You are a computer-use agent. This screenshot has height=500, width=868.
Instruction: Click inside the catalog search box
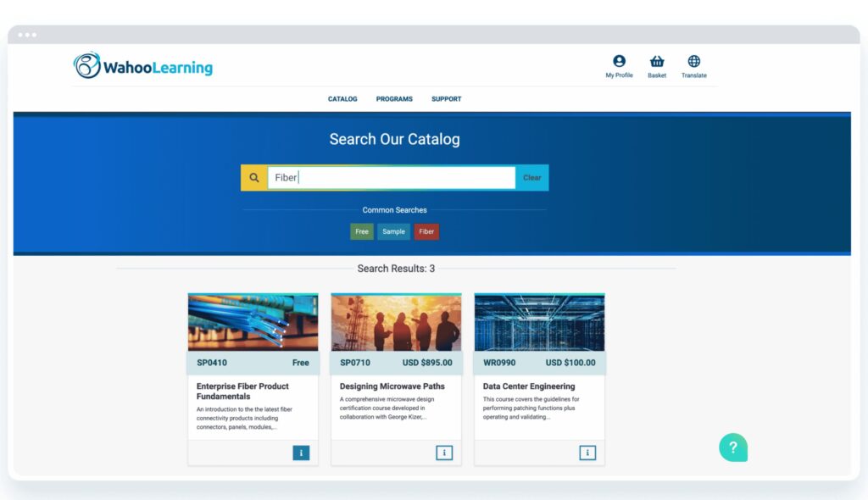[390, 177]
